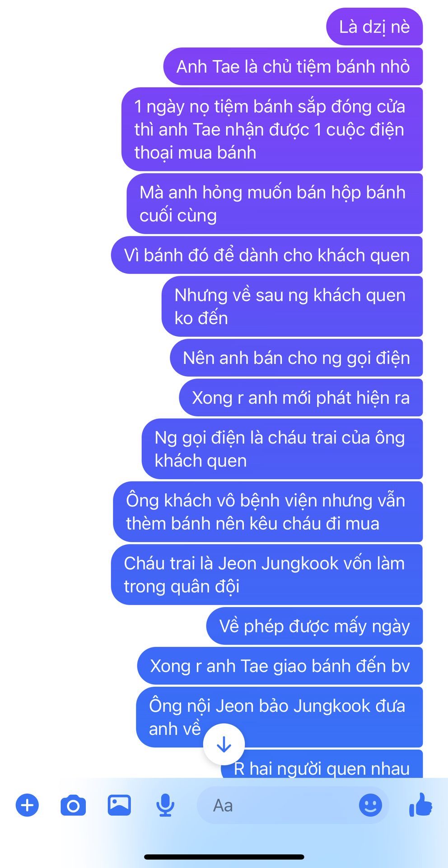Screen dimensions: 448x868
Task: Jump to latest messages arrow button
Action: [x=224, y=744]
